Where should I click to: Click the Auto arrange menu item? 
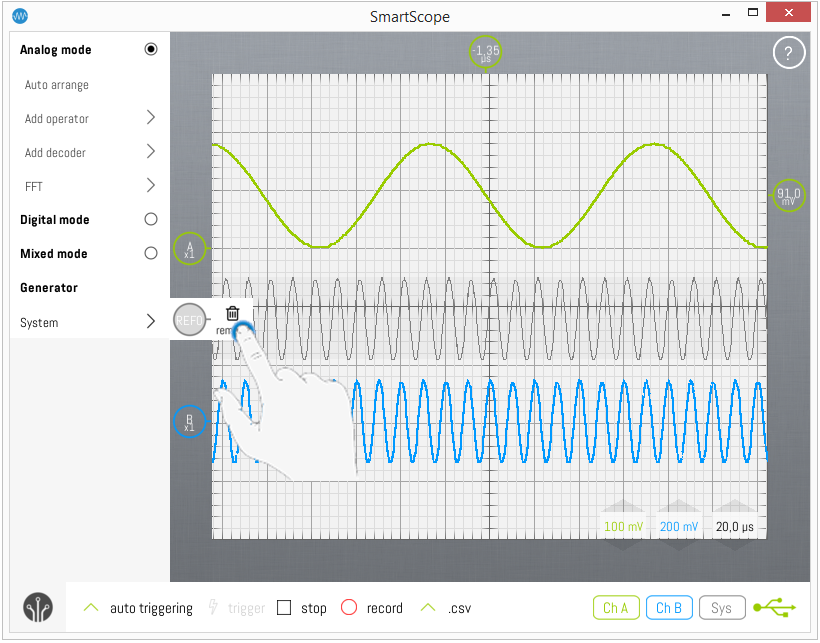57,86
